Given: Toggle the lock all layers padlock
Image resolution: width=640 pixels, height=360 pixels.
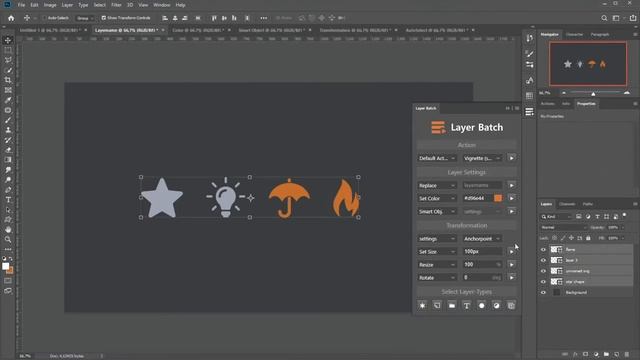Looking at the screenshot, I should [x=588, y=238].
